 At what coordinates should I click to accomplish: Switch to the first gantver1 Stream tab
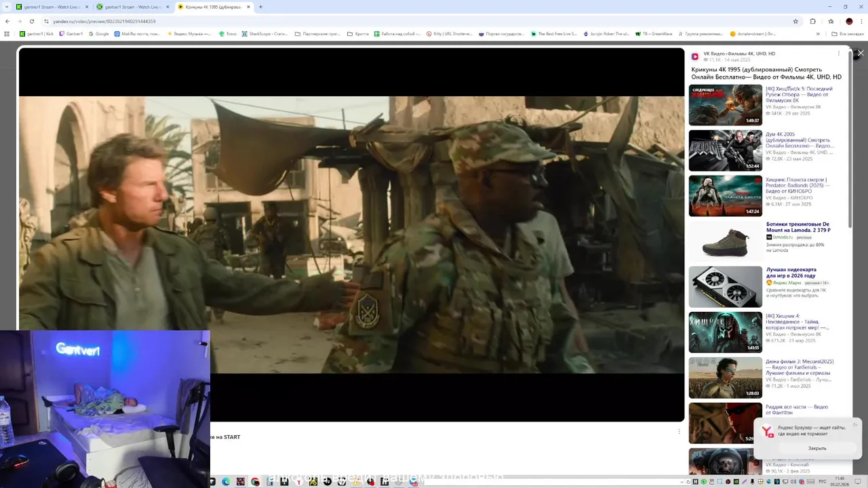click(x=51, y=7)
